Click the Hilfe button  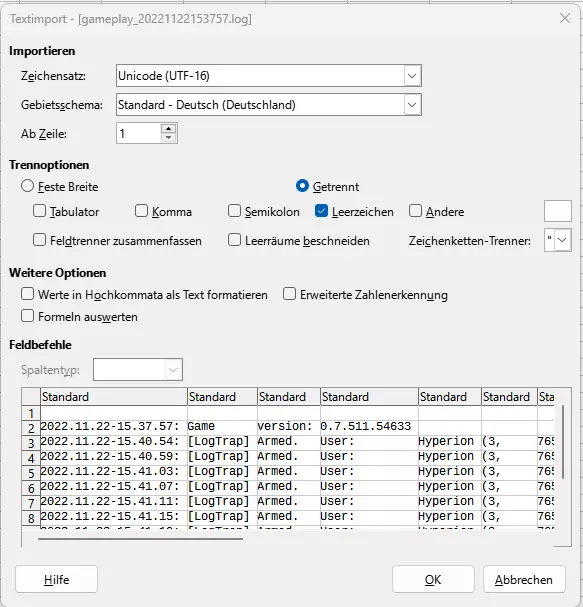click(x=57, y=579)
